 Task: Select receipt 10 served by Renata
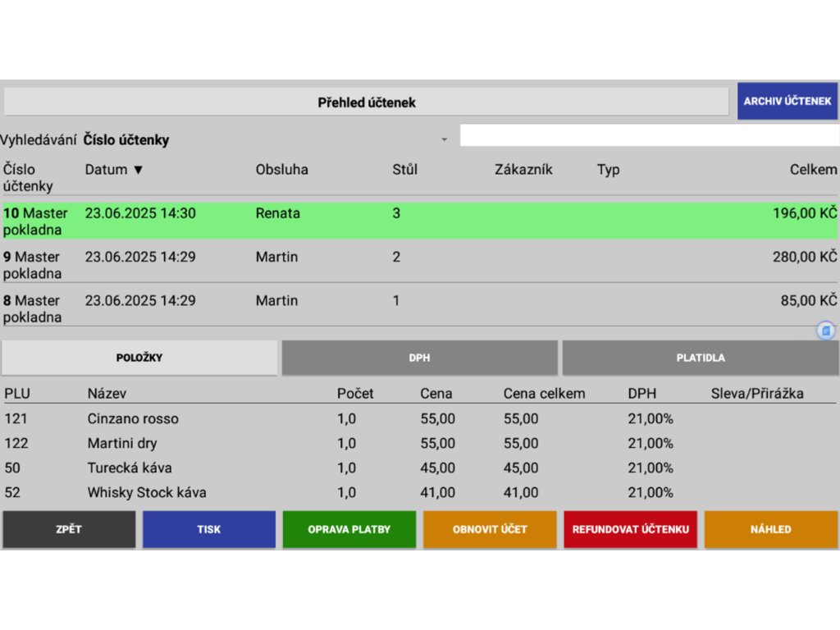pos(419,221)
